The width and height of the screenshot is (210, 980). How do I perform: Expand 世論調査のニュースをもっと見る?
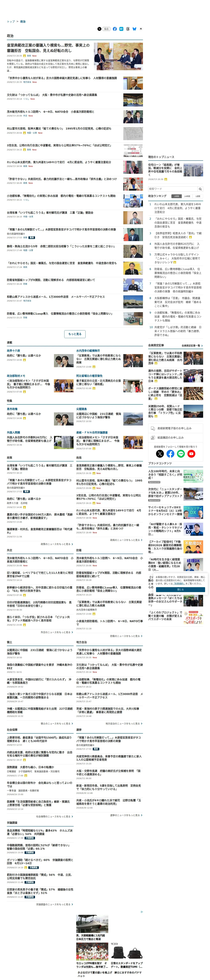click(x=54, y=904)
